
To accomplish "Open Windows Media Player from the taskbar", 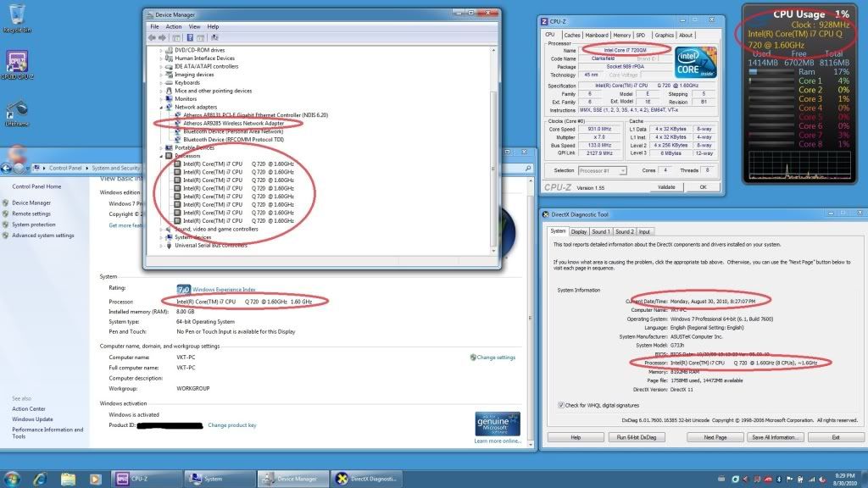I will tap(95, 480).
